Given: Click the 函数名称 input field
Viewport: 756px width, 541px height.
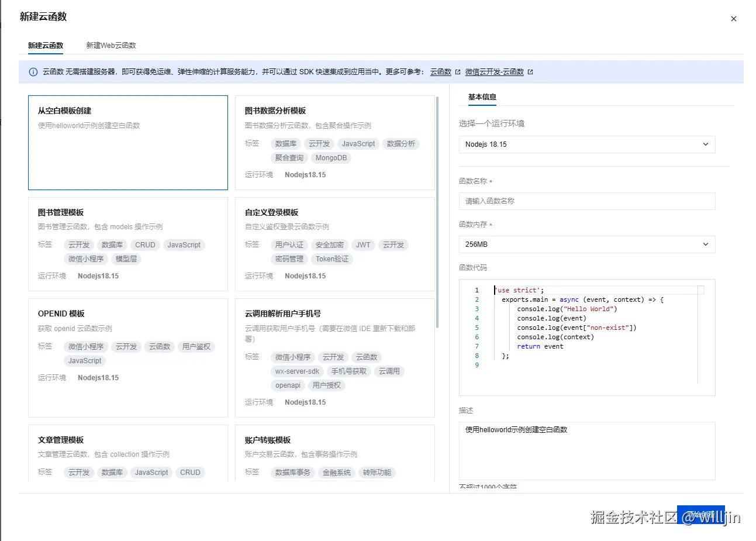Looking at the screenshot, I should [587, 201].
